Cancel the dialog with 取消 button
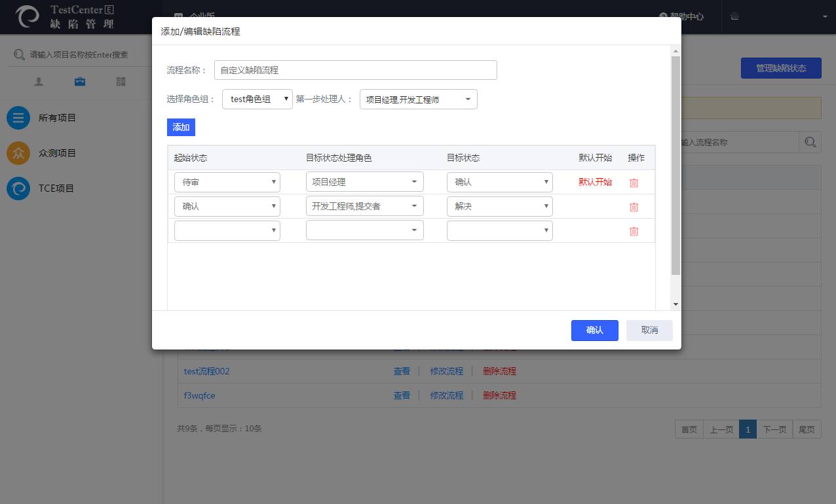The height and width of the screenshot is (504, 836). tap(649, 331)
